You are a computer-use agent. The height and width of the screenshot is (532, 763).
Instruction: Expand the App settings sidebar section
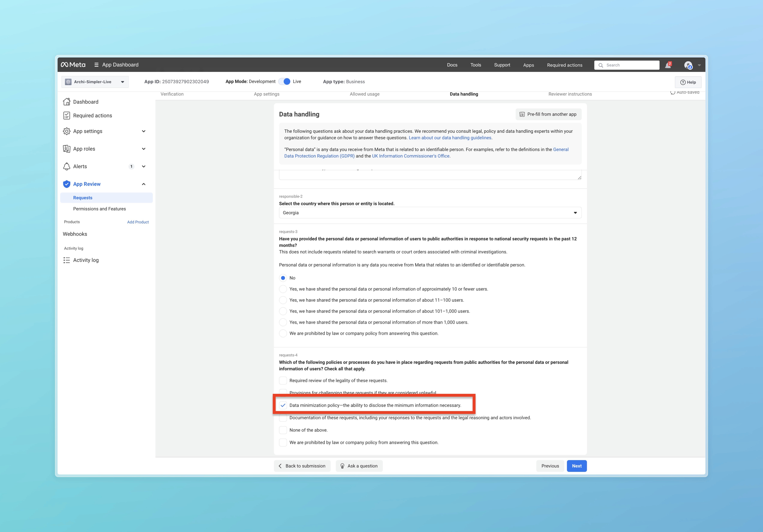[144, 131]
